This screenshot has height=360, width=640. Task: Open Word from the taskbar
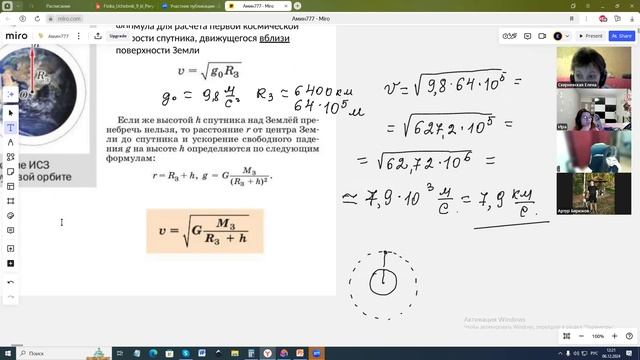(x=202, y=353)
